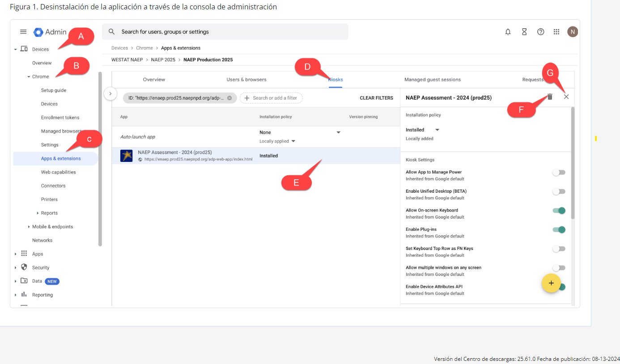Click the yellow plus floating button
Viewport: 620px width, 364px height.
(x=551, y=283)
